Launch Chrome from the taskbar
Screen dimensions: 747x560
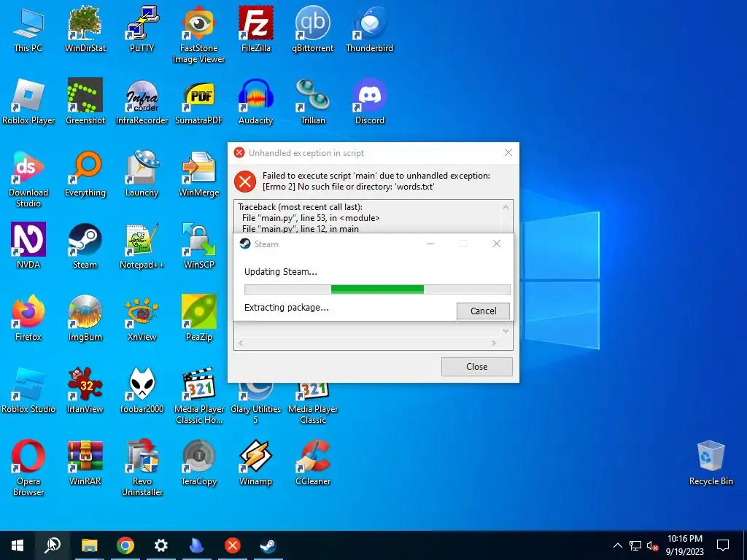point(125,545)
